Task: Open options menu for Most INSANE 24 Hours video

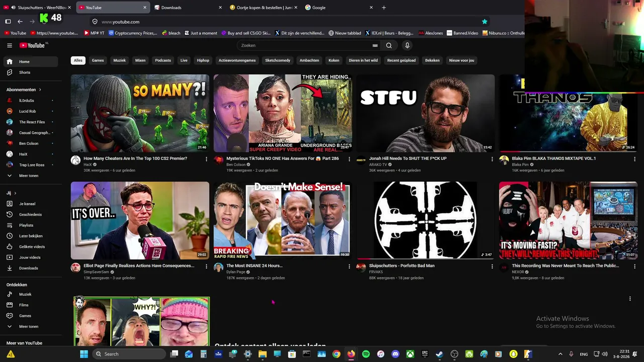Action: [x=349, y=266]
